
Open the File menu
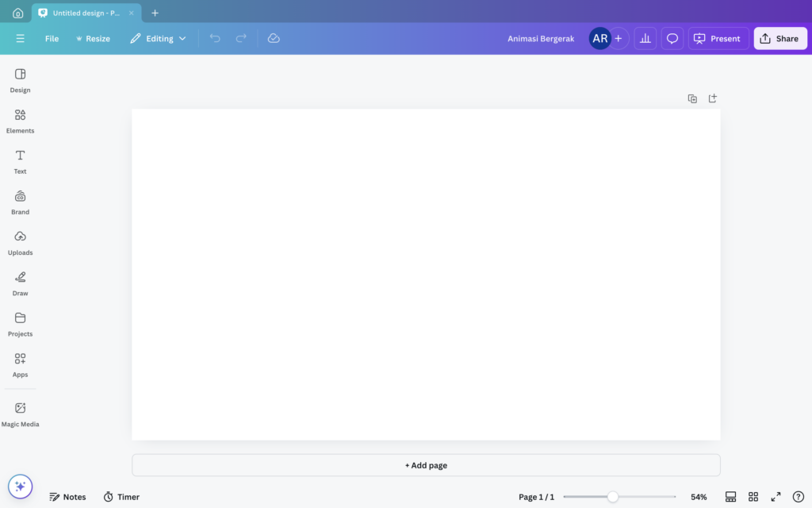pyautogui.click(x=52, y=38)
